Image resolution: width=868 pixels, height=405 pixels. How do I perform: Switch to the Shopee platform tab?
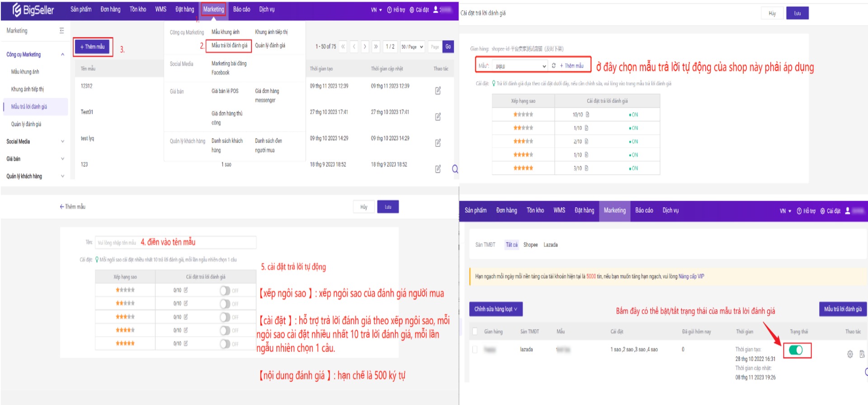click(x=530, y=245)
